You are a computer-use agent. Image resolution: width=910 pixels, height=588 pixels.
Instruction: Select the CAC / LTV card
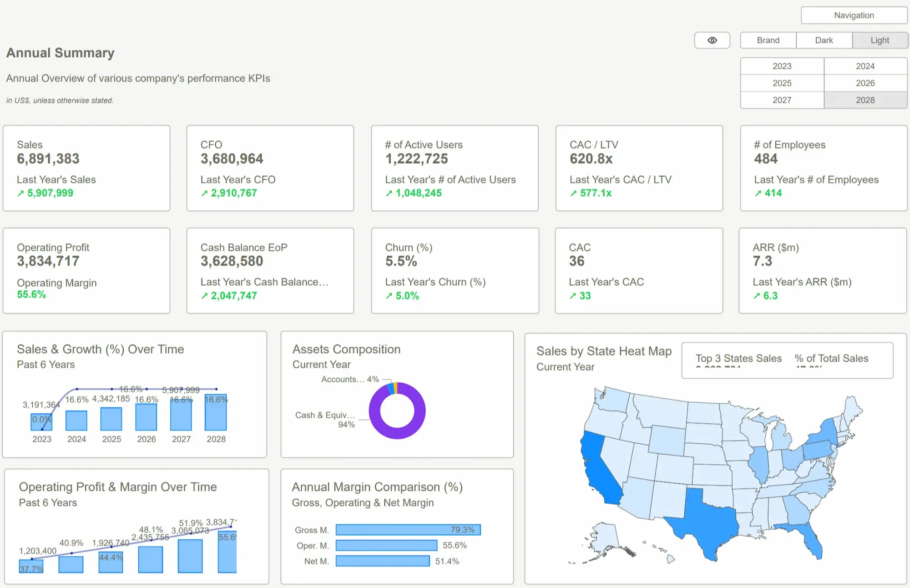pos(639,168)
